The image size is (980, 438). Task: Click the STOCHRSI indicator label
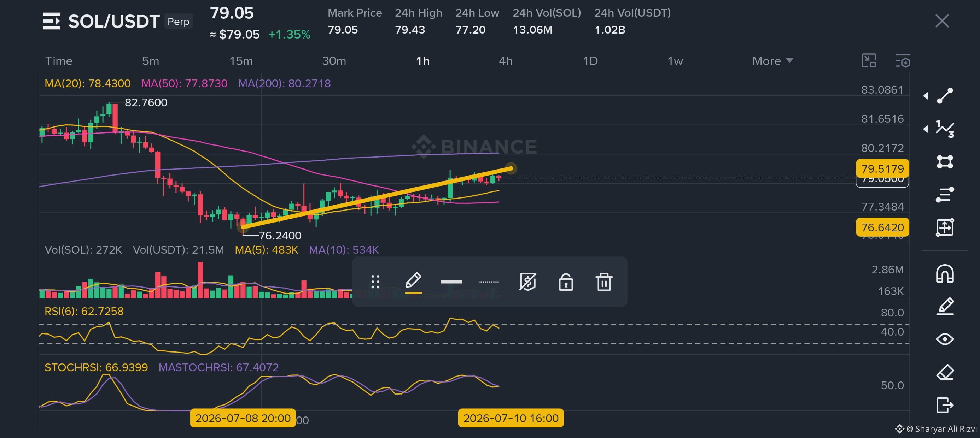tap(96, 367)
